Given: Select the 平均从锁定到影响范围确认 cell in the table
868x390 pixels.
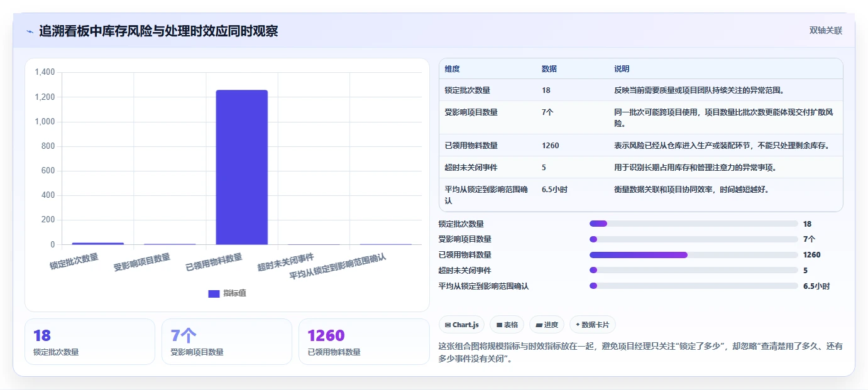Looking at the screenshot, I should coord(486,195).
